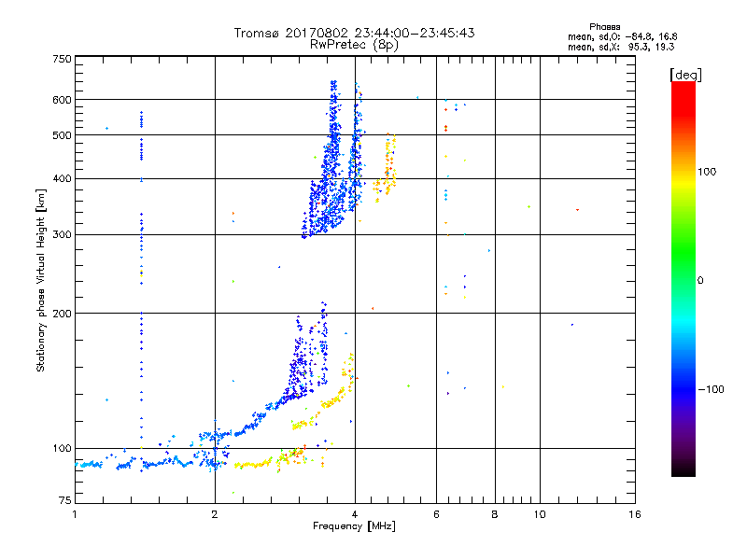Click the y-axis tick label '600'

coord(62,100)
